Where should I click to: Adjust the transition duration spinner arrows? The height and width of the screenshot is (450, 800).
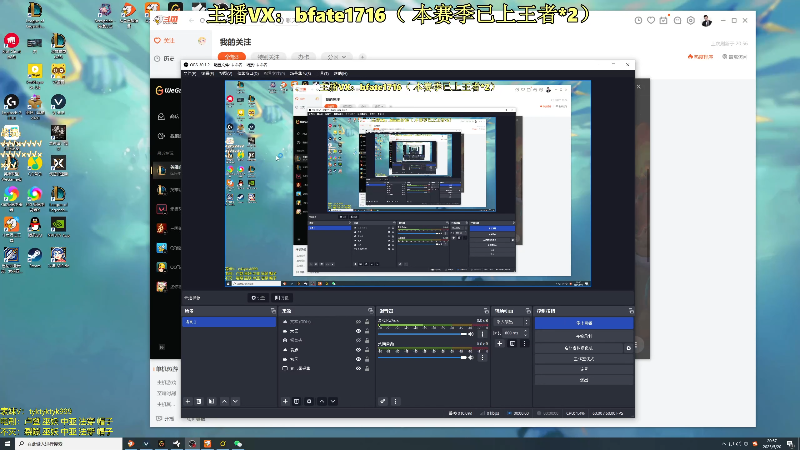pyautogui.click(x=526, y=333)
